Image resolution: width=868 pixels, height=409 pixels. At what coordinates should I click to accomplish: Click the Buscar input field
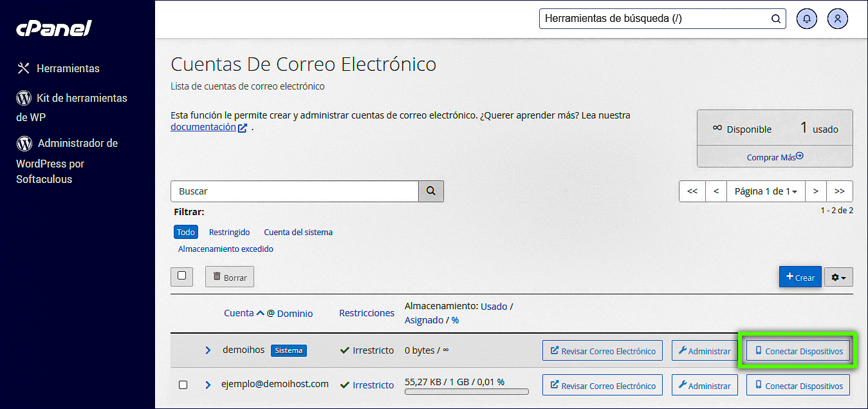tap(294, 191)
